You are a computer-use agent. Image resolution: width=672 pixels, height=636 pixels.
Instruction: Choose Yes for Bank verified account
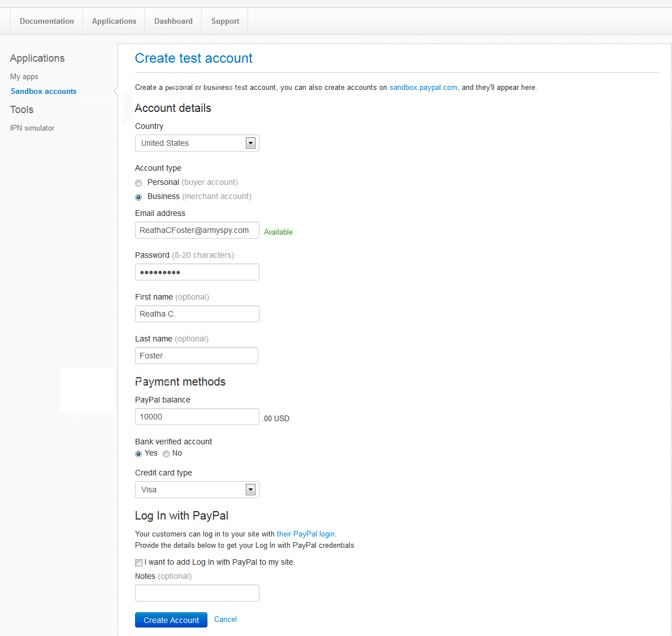coord(138,454)
